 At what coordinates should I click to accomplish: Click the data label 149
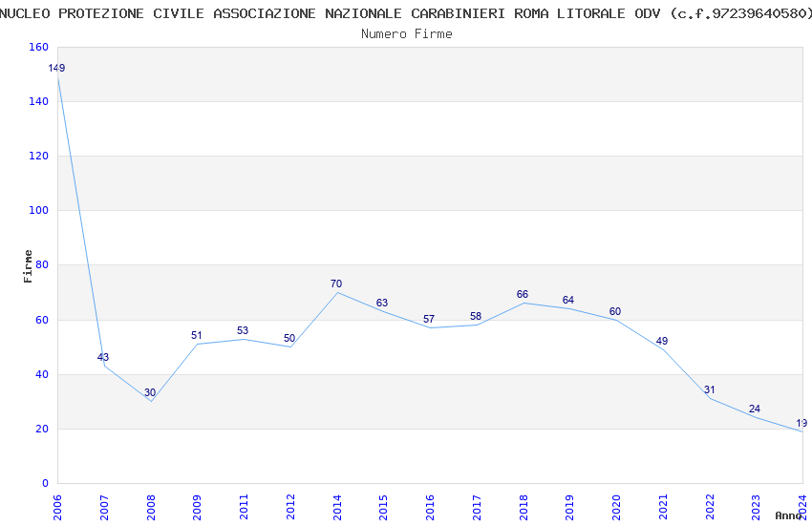pos(56,69)
